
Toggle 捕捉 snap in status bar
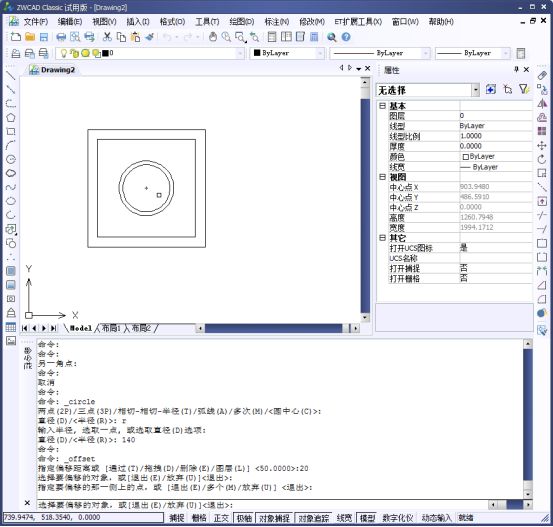pos(177,518)
